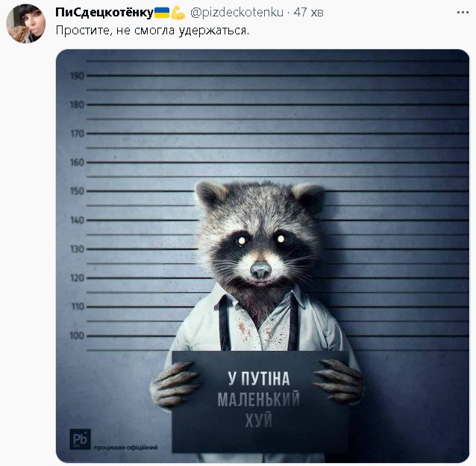Click the '190' height marker label
Viewport: 476px width, 466px height.
(77, 75)
